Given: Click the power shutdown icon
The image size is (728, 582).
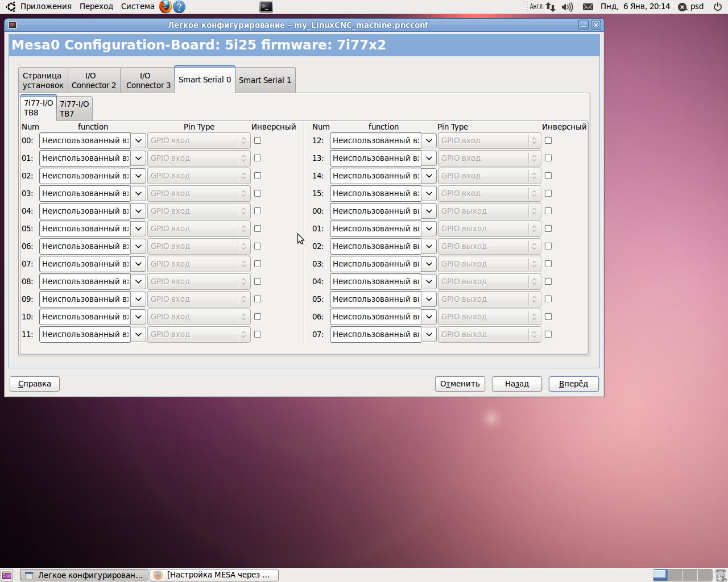Looking at the screenshot, I should pyautogui.click(x=718, y=7).
